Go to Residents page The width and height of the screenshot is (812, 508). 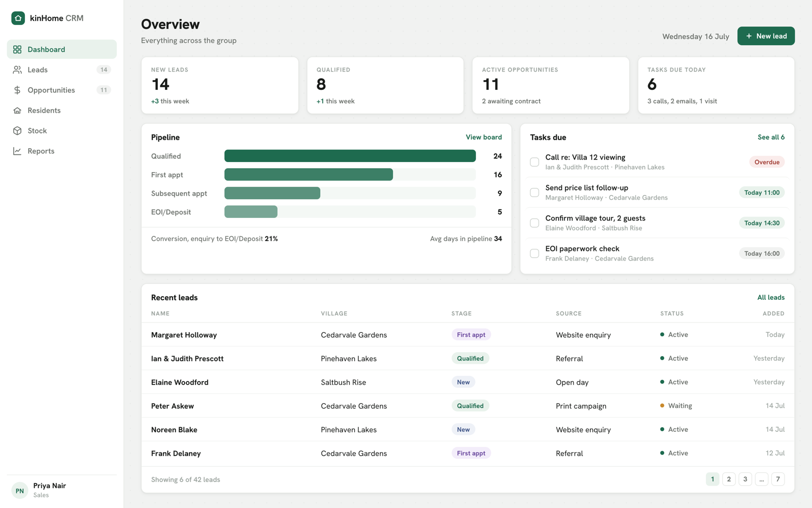point(62,110)
